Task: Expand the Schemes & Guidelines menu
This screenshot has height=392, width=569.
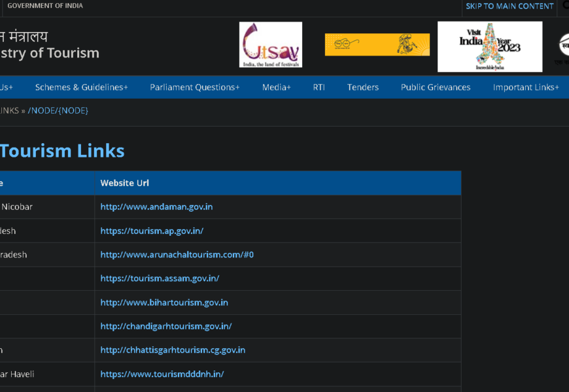Action: [x=81, y=88]
